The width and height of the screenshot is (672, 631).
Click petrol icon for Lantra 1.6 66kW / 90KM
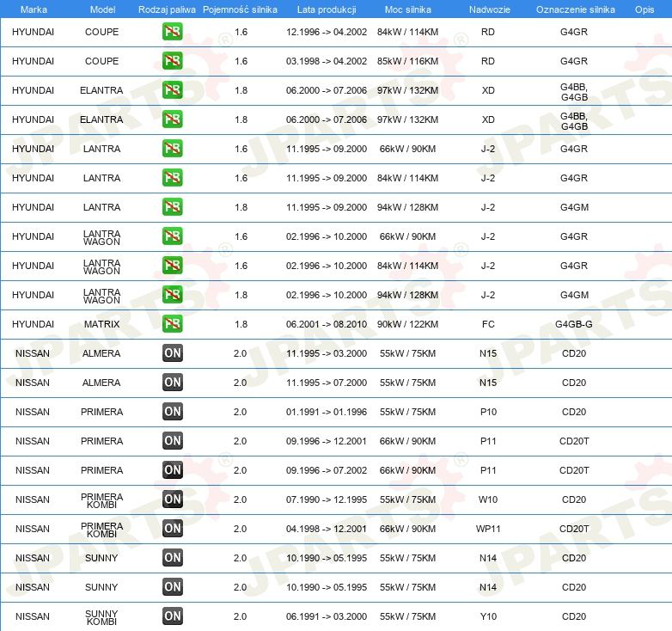click(172, 149)
